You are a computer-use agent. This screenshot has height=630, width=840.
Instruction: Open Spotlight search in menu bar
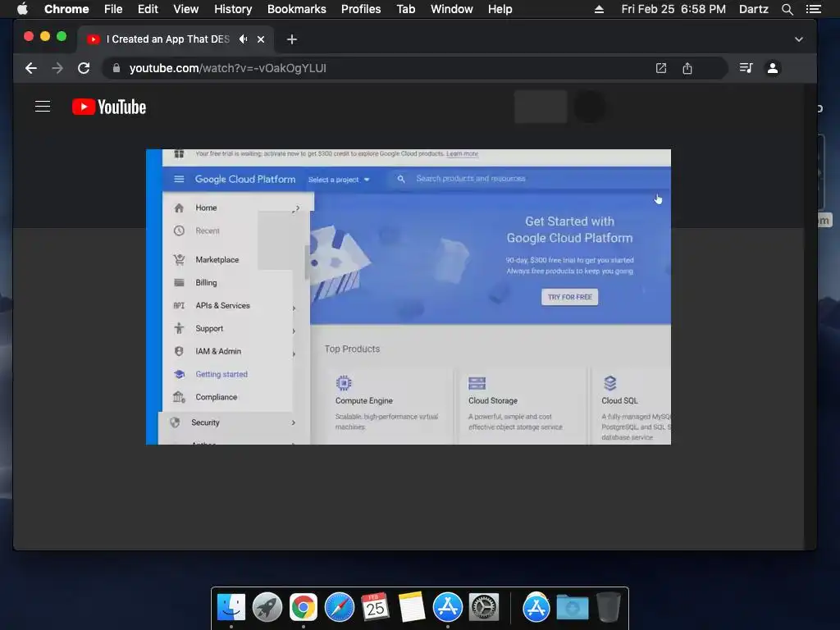pos(787,9)
